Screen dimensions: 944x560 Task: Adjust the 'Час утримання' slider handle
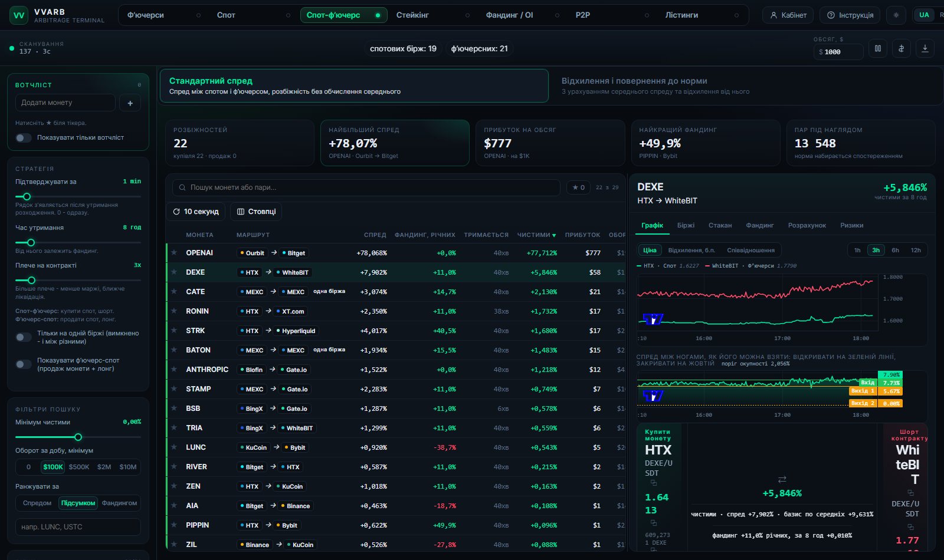coord(31,242)
